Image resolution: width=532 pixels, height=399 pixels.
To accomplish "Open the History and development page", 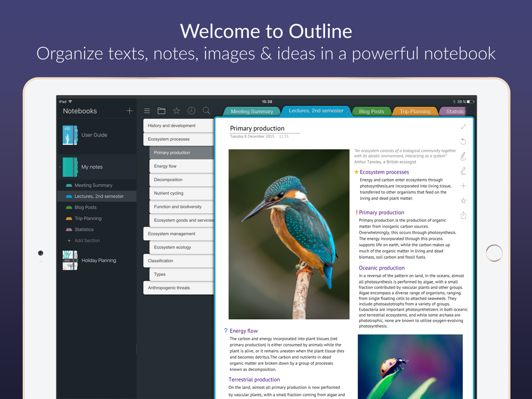I will 178,126.
